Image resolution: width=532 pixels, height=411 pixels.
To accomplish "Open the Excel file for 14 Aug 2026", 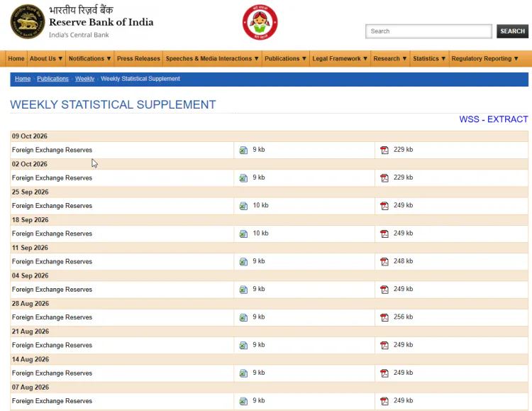I will [x=243, y=373].
